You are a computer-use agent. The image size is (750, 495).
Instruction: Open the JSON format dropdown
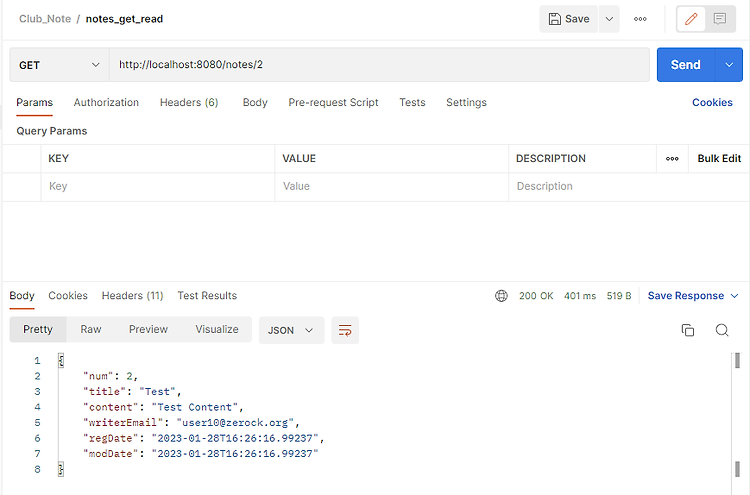291,330
